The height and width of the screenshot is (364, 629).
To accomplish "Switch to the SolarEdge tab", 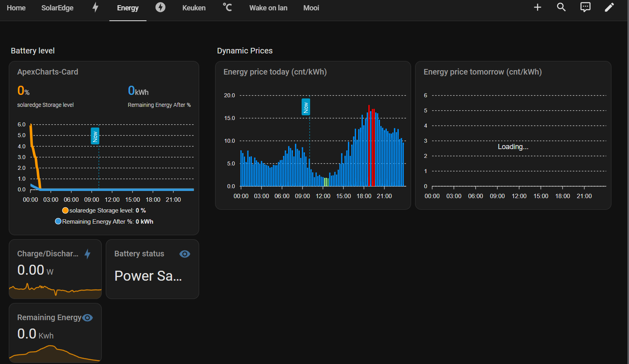I will [57, 8].
